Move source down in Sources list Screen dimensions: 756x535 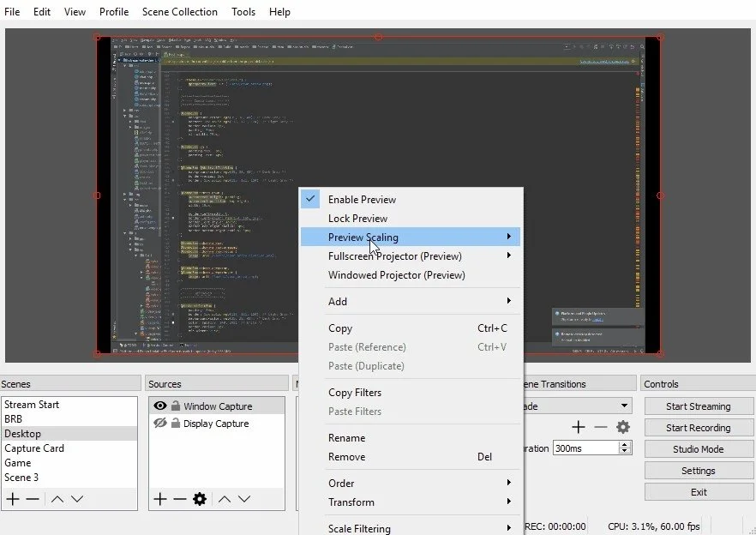pos(244,499)
